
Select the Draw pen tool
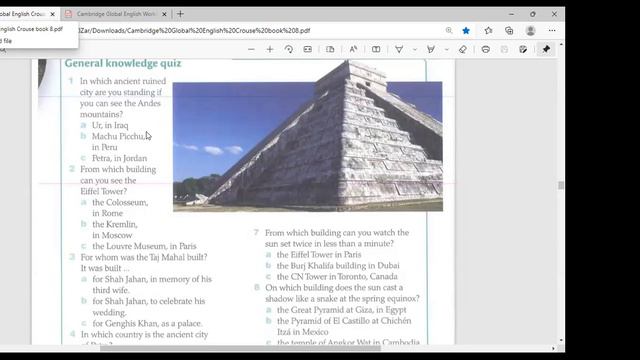click(x=399, y=49)
